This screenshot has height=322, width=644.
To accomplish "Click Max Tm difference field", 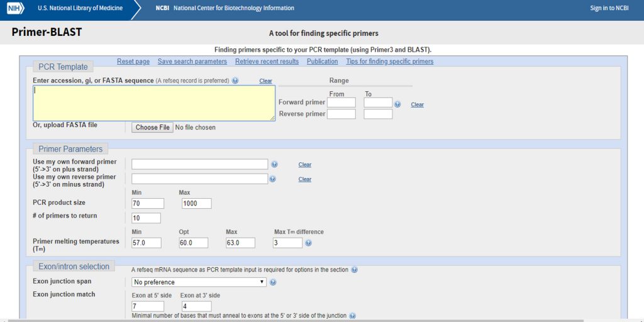I will click(288, 243).
